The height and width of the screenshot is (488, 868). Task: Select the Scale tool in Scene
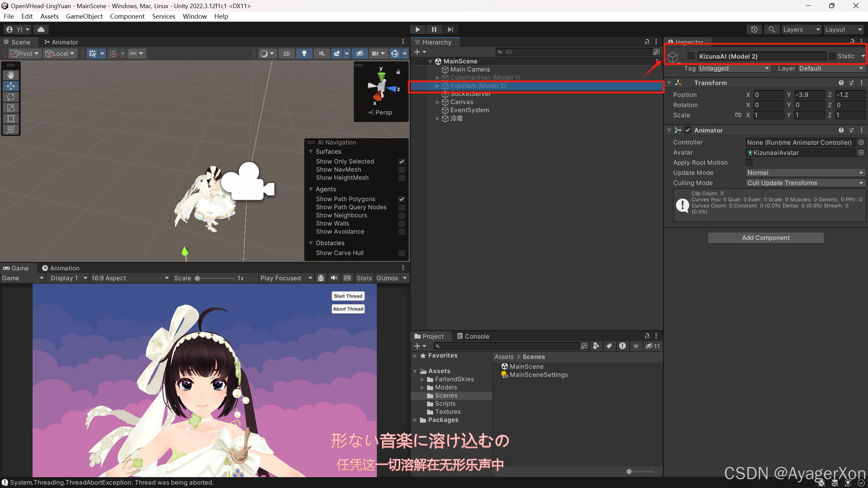[x=11, y=108]
